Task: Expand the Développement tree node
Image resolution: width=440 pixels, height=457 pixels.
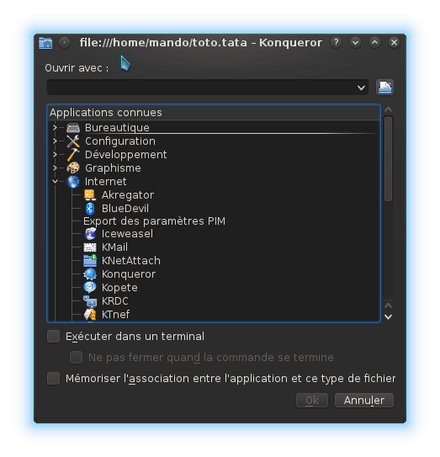Action: pos(55,154)
